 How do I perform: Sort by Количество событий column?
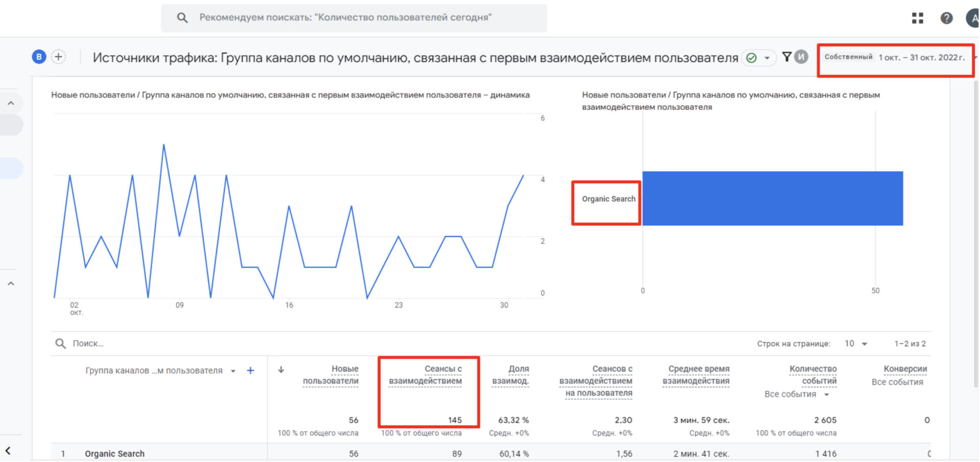tap(813, 375)
